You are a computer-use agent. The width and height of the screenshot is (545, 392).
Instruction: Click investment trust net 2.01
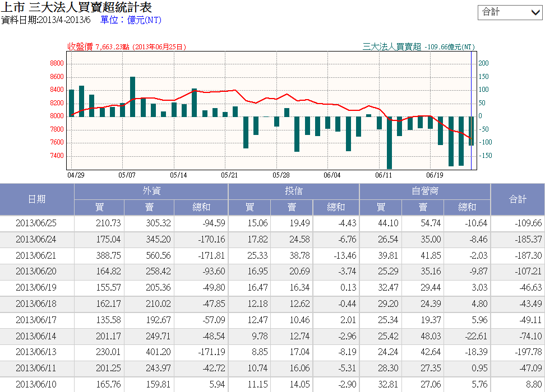[x=348, y=320]
